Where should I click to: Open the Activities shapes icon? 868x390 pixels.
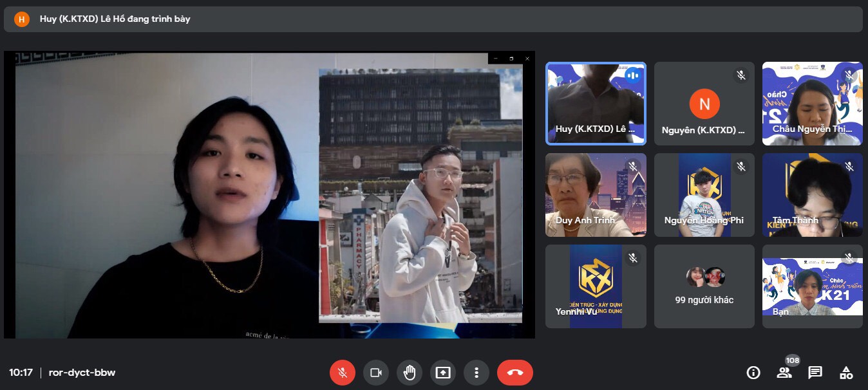846,373
